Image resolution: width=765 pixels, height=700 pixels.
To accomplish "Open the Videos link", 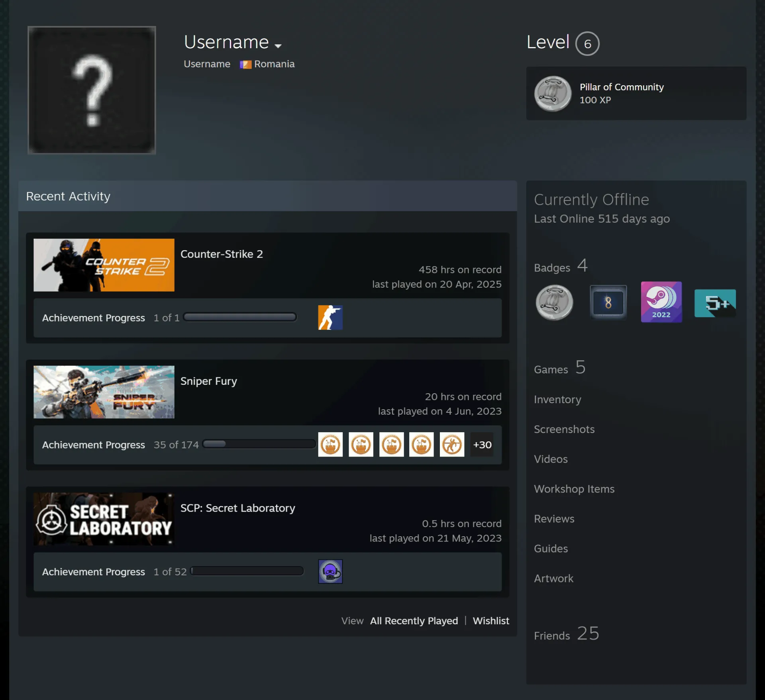I will click(x=551, y=459).
